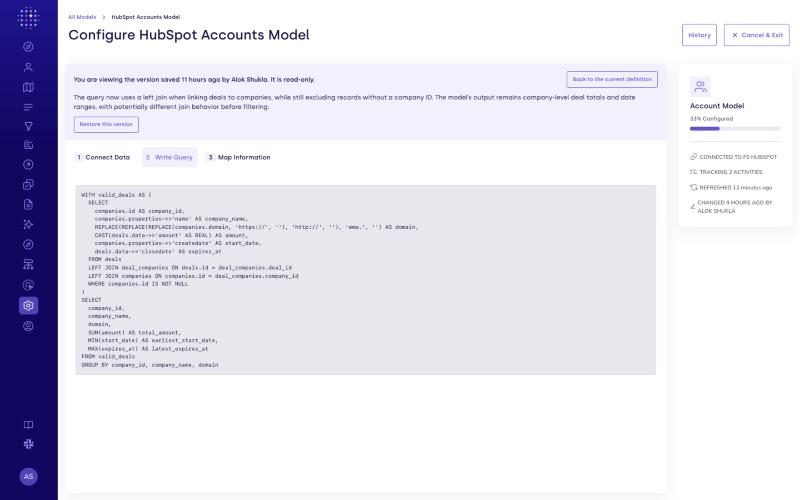This screenshot has height=500, width=800.
Task: Click the 33% configured progress bar
Action: point(735,129)
